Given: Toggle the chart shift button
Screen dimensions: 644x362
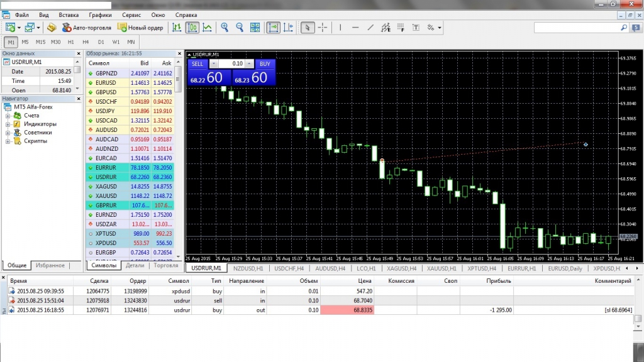Looking at the screenshot, I should (x=289, y=28).
